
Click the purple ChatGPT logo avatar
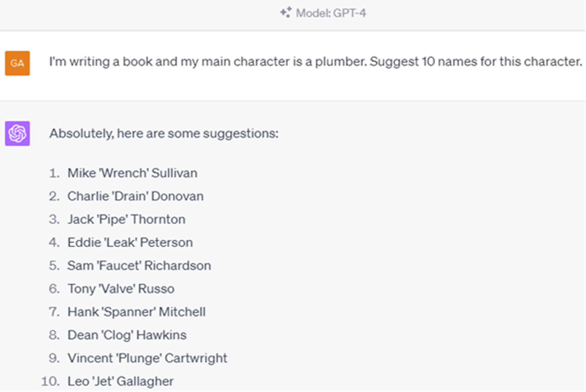[x=17, y=134]
